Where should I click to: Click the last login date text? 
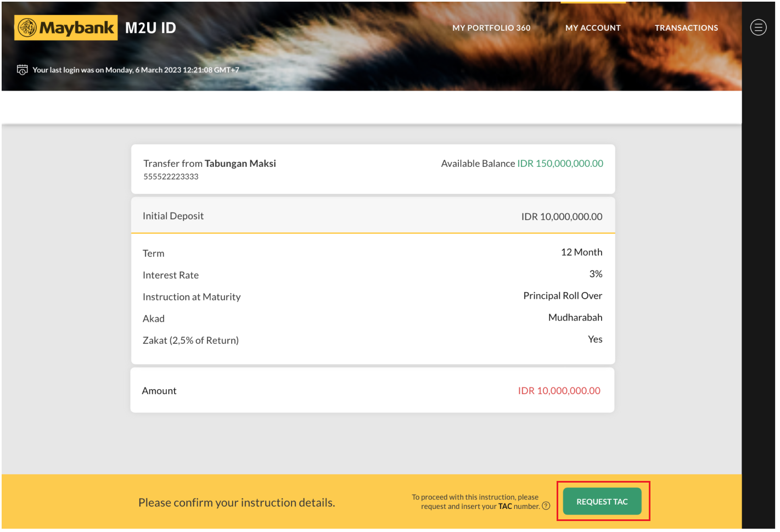tap(136, 70)
